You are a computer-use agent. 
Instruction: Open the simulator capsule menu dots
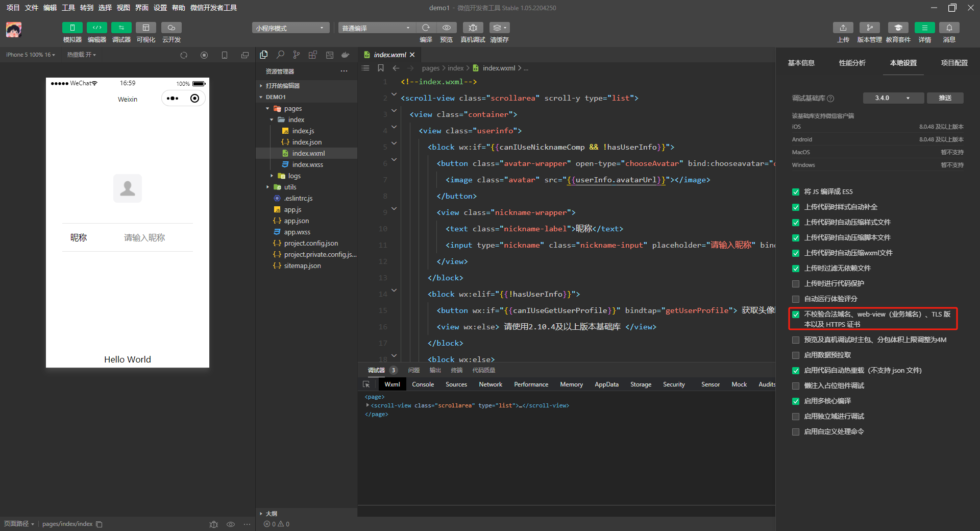click(173, 99)
